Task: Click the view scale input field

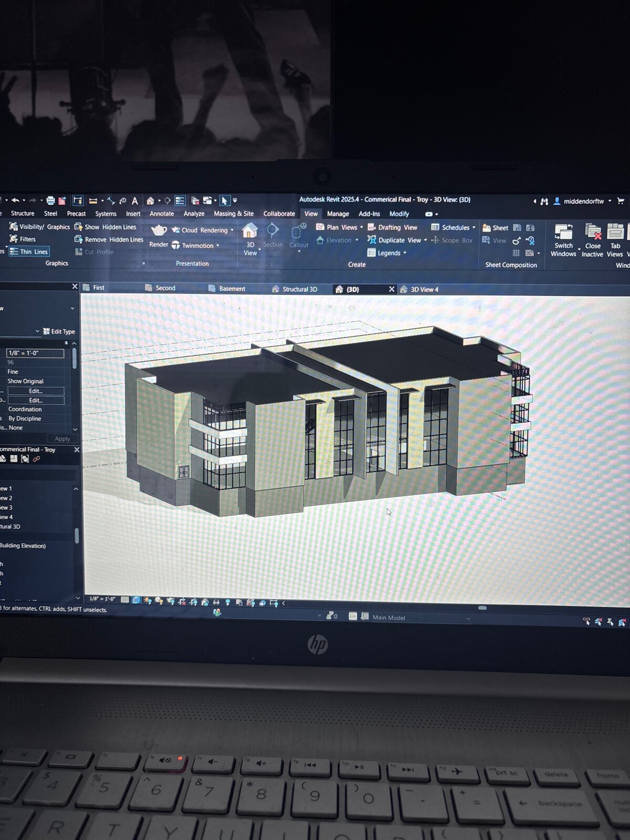Action: pyautogui.click(x=35, y=353)
